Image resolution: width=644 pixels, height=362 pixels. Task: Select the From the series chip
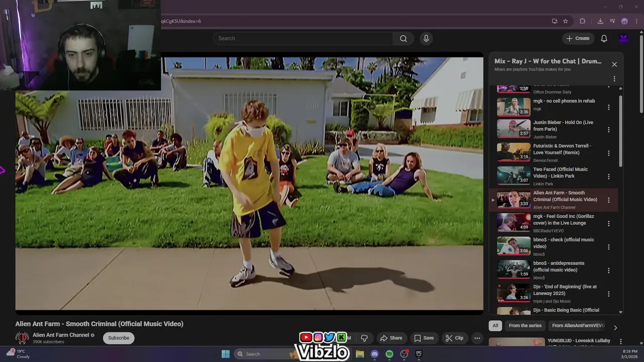525,325
